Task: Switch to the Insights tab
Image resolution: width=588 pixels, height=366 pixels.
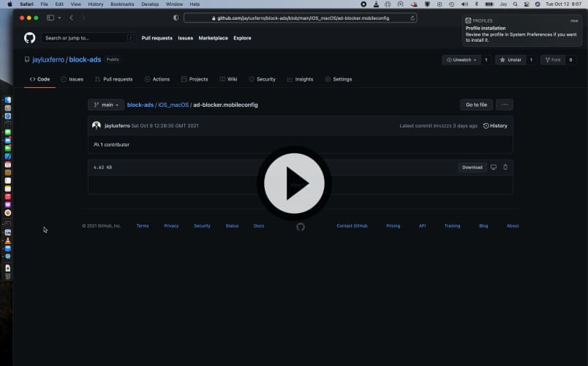Action: pos(300,79)
